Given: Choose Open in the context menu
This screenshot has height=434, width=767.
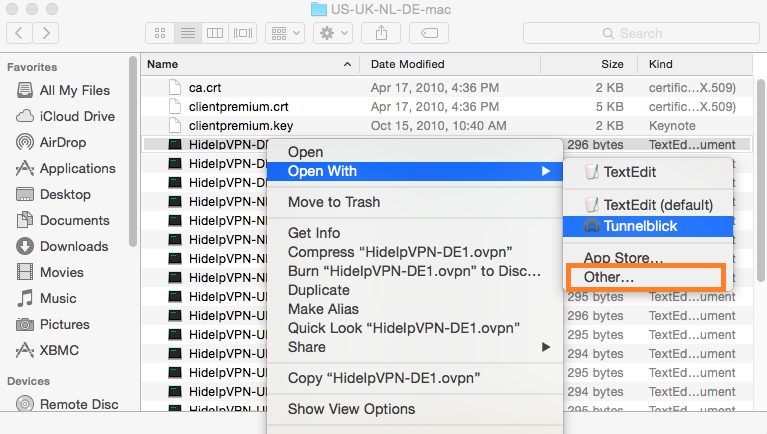Looking at the screenshot, I should coord(415,152).
